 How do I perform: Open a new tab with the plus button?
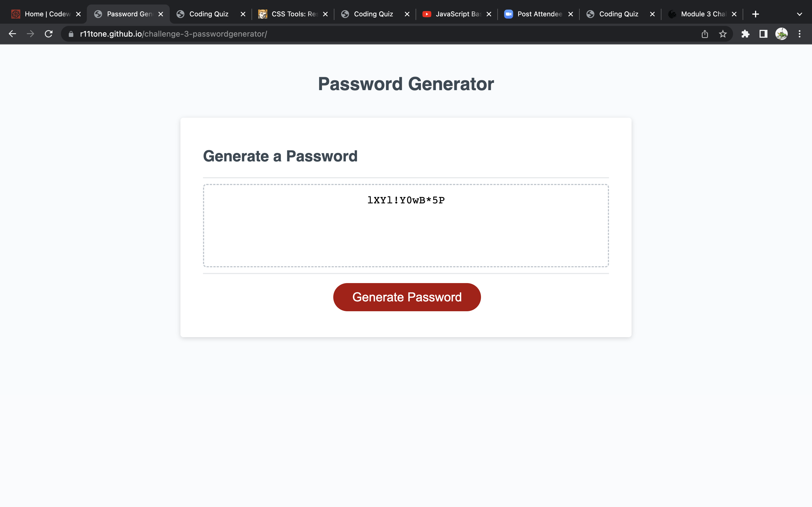tap(756, 14)
